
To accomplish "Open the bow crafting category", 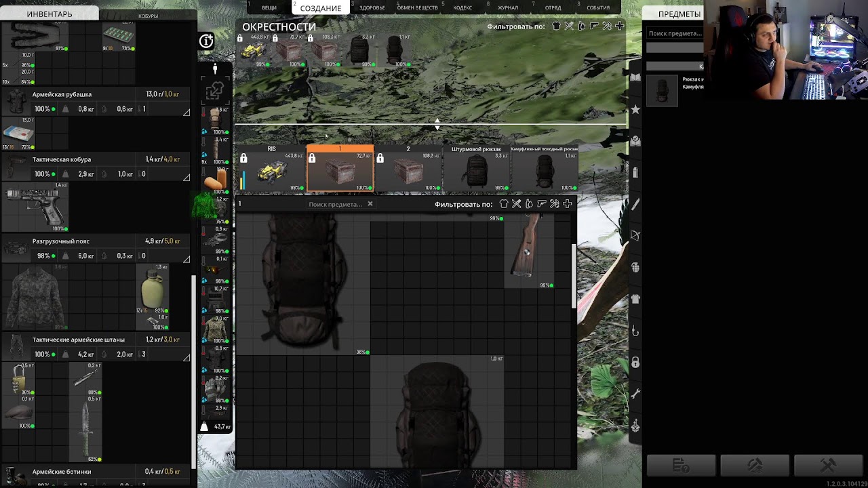I will pyautogui.click(x=635, y=235).
